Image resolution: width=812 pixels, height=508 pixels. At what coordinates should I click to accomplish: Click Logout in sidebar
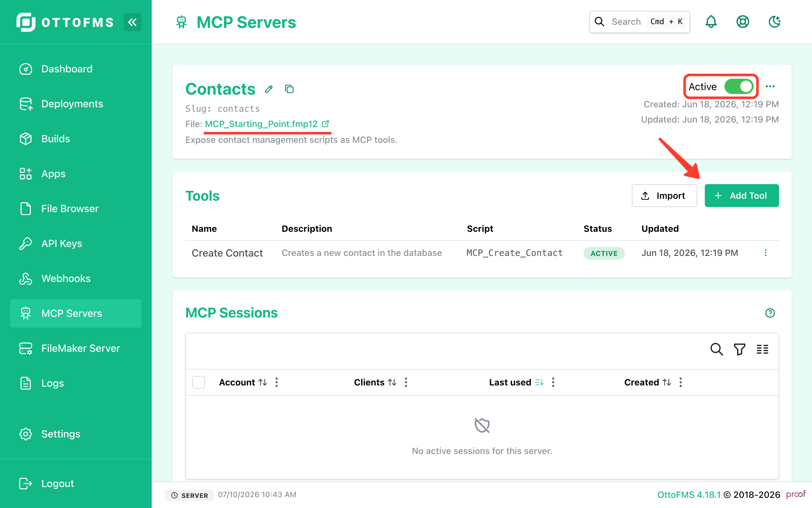pyautogui.click(x=76, y=484)
